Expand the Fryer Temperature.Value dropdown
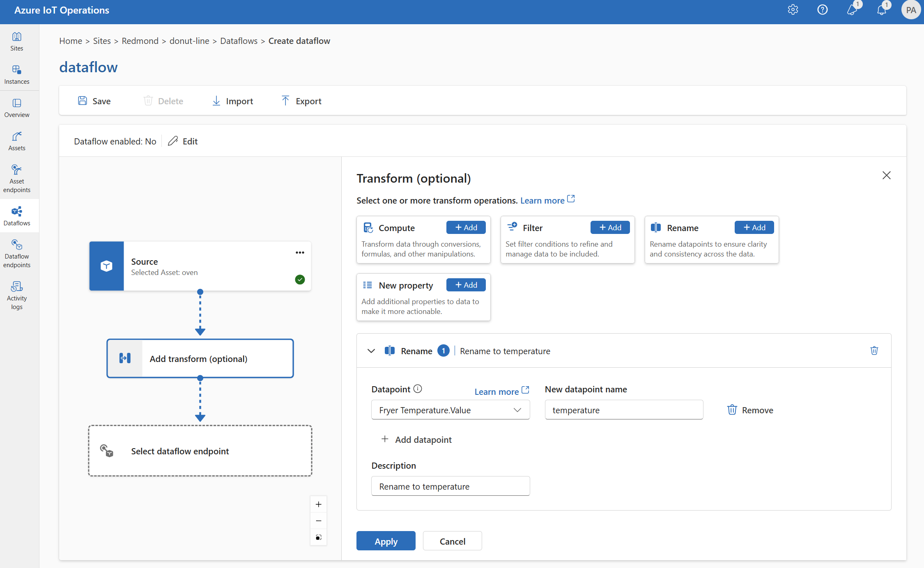 (517, 410)
